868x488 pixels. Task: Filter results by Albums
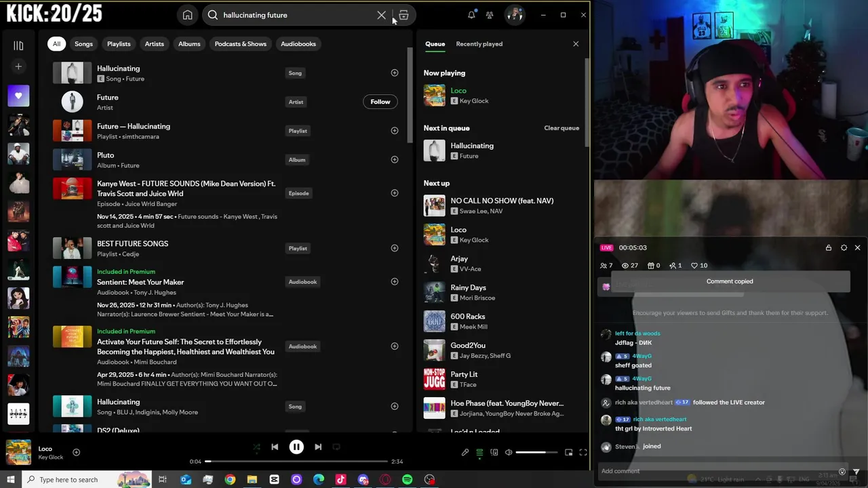(x=189, y=44)
